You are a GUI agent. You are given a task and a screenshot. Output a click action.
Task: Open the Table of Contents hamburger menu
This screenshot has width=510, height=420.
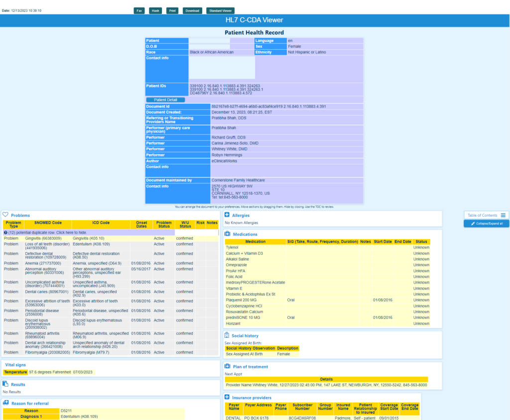point(503,215)
